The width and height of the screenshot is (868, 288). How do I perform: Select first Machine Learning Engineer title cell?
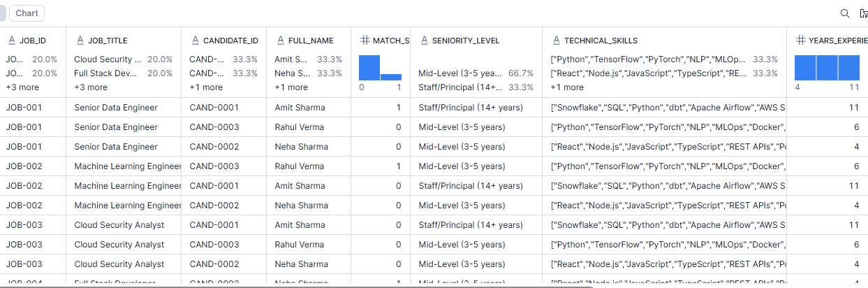[127, 166]
